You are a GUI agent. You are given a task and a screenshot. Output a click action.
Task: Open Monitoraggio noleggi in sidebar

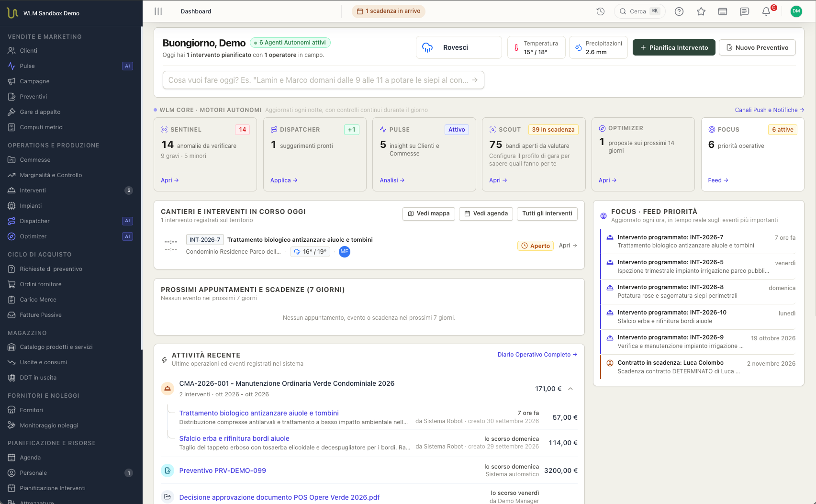pyautogui.click(x=70, y=426)
